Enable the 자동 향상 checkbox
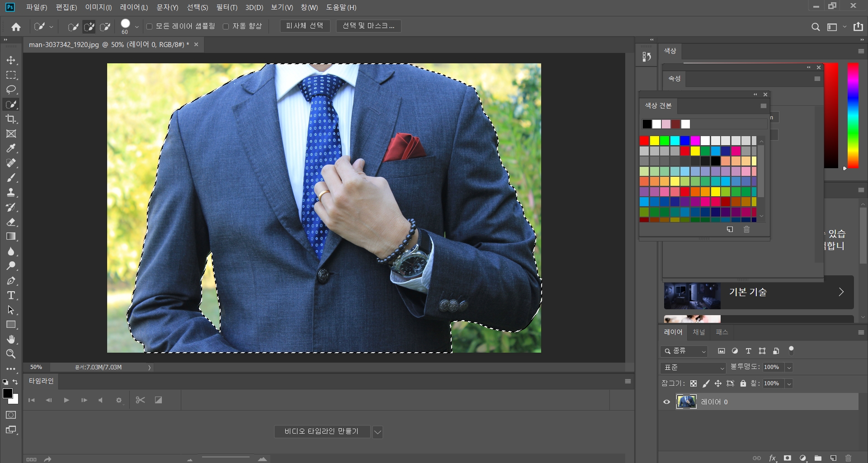Viewport: 868px width, 463px height. click(x=226, y=27)
